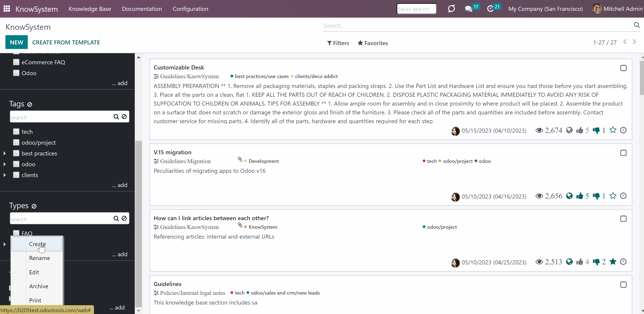Click CREATE FROM TEMPLATE button
Image resolution: width=644 pixels, height=314 pixels.
tap(66, 42)
